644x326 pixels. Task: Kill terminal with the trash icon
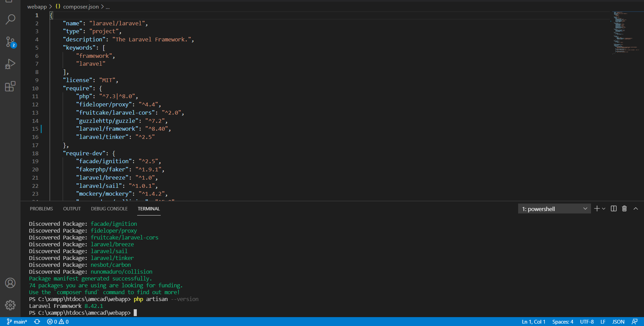pyautogui.click(x=624, y=209)
